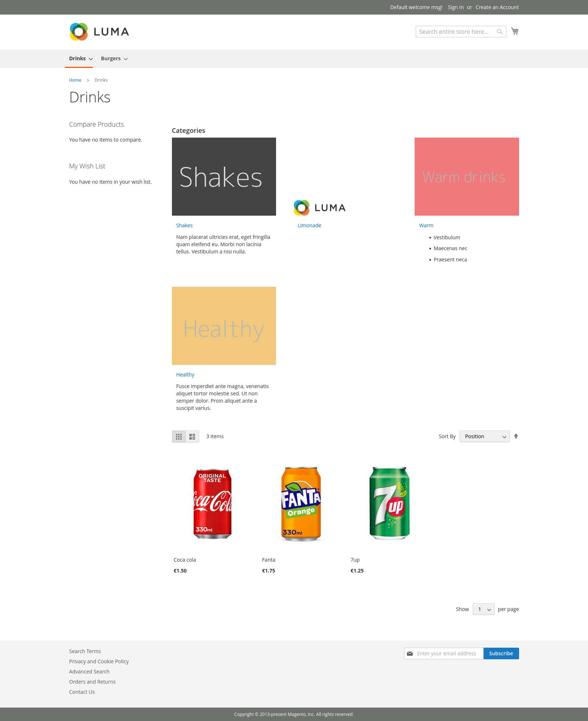Viewport: 588px width, 721px height.
Task: Expand the Burgers menu
Action: click(x=114, y=59)
